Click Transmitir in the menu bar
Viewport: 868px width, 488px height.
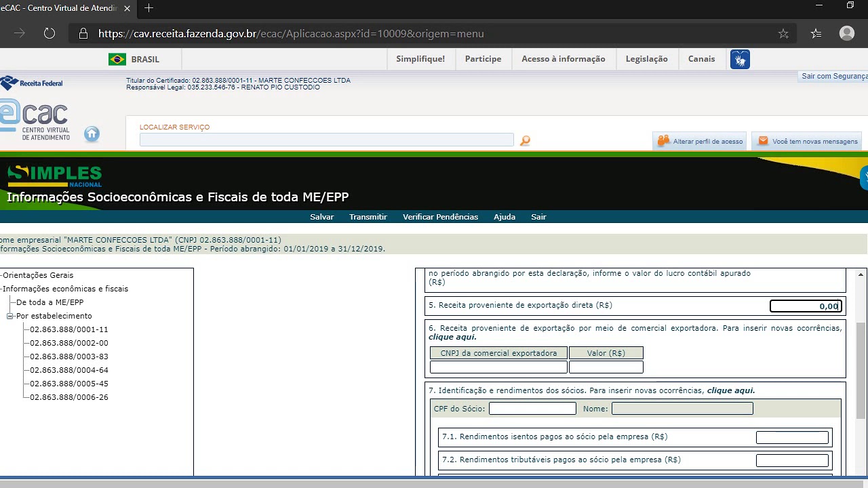coord(368,217)
